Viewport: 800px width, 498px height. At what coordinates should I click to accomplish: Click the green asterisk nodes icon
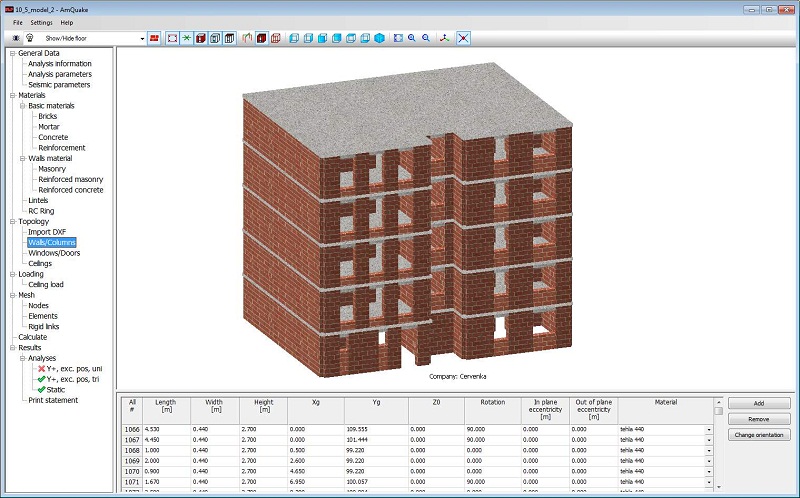point(186,38)
